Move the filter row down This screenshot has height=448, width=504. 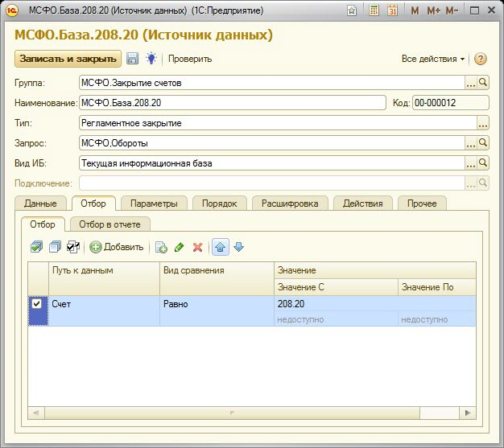pos(238,247)
